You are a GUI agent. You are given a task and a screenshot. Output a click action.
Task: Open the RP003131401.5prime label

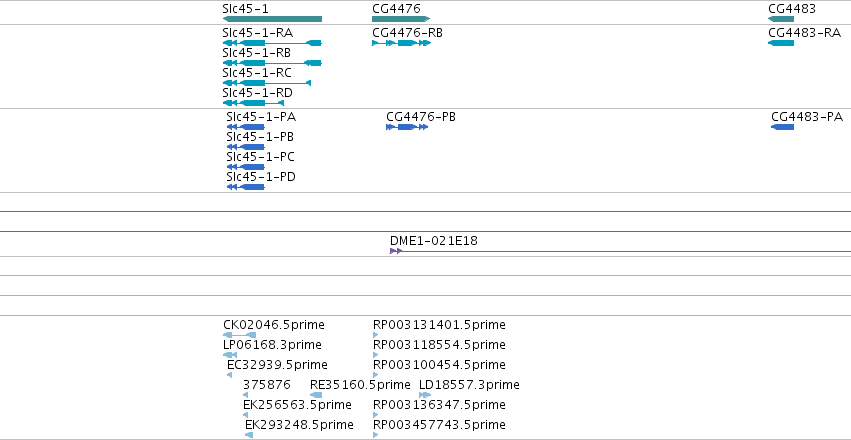coord(439,325)
